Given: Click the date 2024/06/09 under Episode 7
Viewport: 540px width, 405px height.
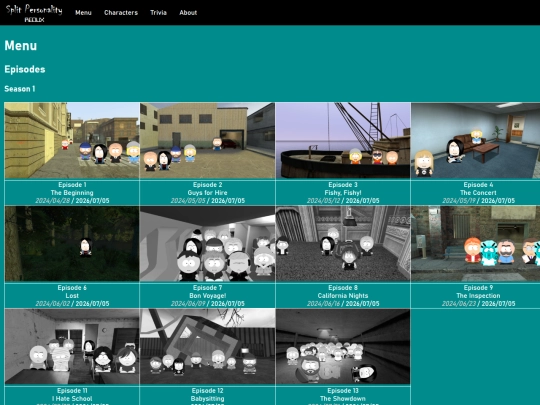Looking at the screenshot, I should 188,304.
